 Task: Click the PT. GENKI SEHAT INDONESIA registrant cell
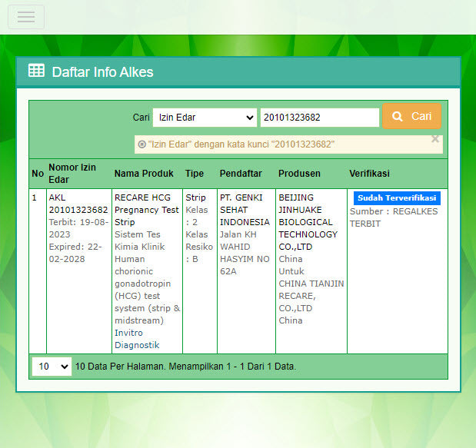pyautogui.click(x=245, y=210)
